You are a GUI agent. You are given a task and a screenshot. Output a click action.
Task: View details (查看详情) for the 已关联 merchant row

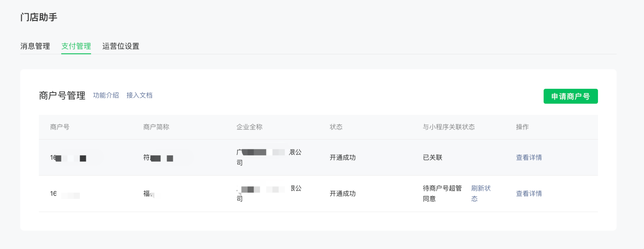[x=529, y=158]
